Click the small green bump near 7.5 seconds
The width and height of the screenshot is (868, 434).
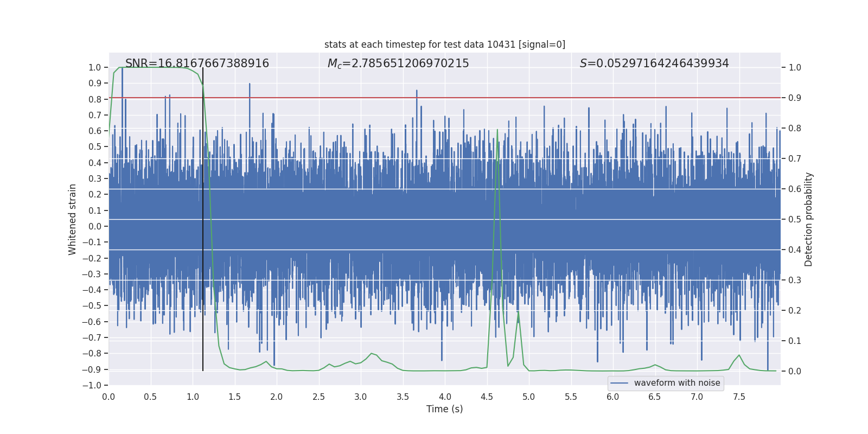[x=739, y=356]
